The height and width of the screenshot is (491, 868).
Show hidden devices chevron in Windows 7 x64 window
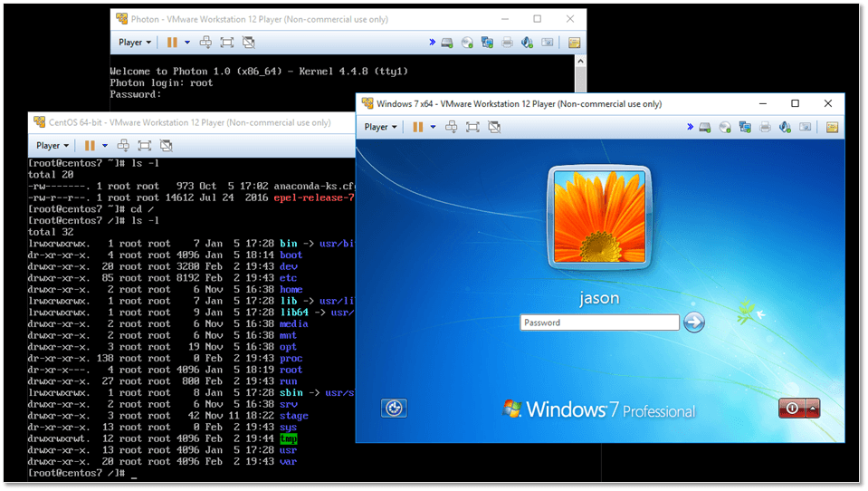tap(690, 127)
